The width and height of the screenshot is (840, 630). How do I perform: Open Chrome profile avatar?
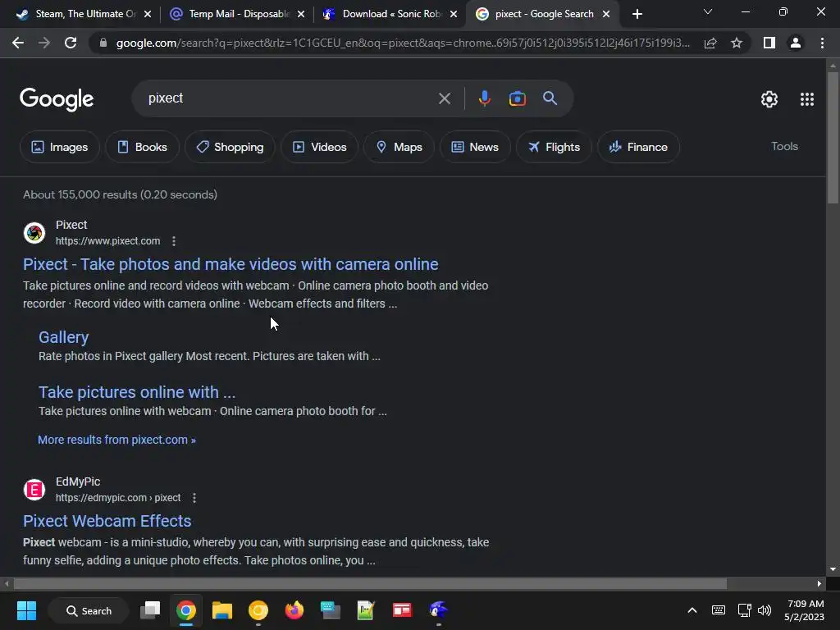pos(796,43)
